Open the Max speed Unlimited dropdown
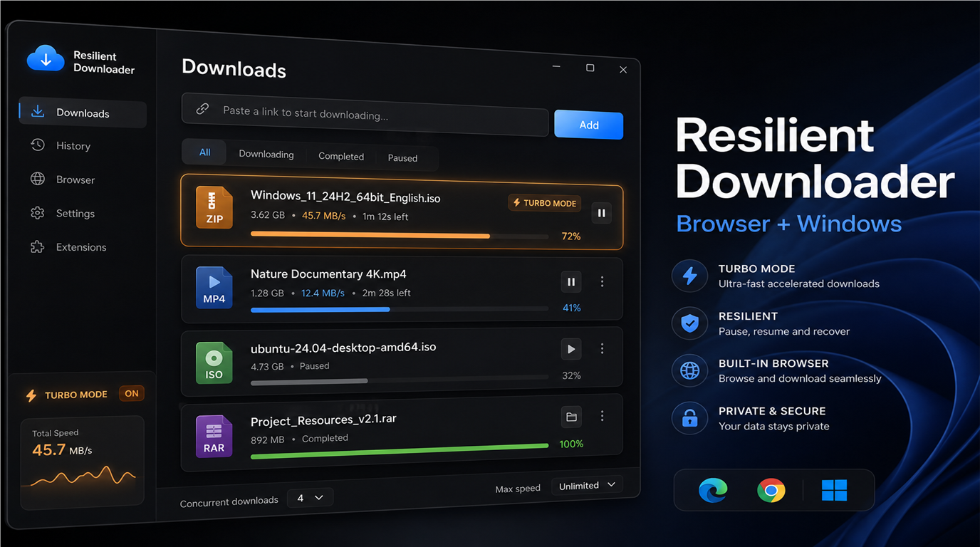 (x=587, y=485)
